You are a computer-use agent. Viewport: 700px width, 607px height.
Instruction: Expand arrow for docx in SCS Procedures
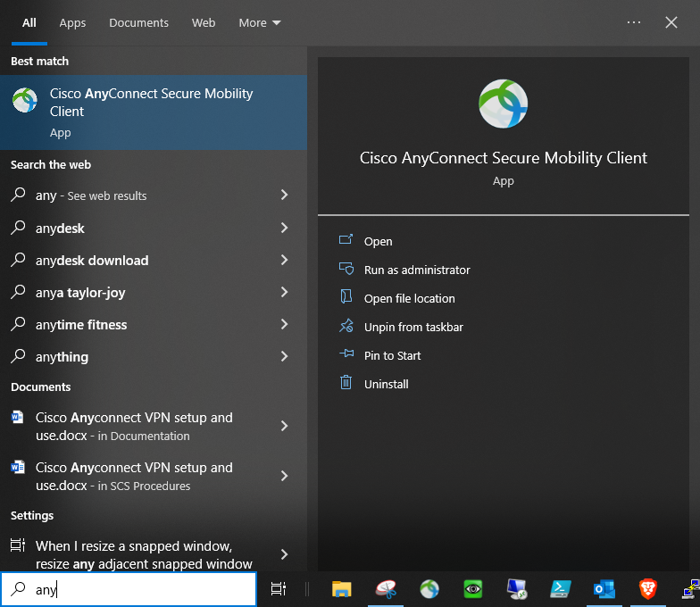(x=284, y=476)
